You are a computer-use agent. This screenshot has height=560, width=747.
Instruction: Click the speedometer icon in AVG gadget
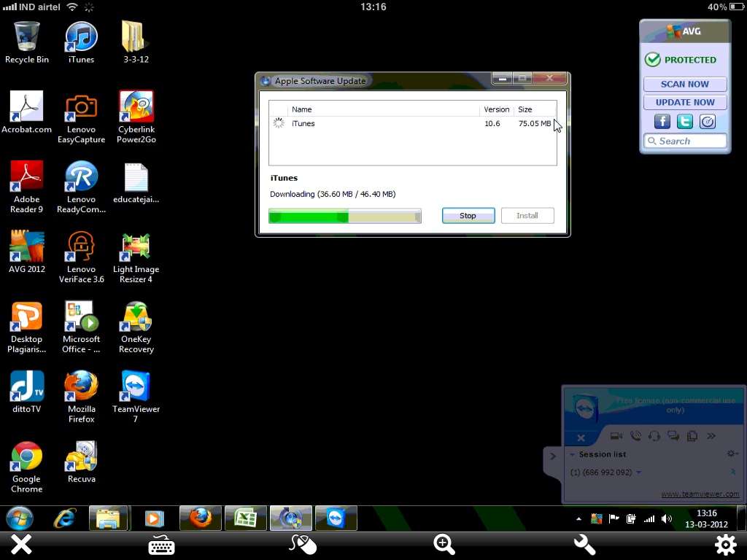click(708, 122)
